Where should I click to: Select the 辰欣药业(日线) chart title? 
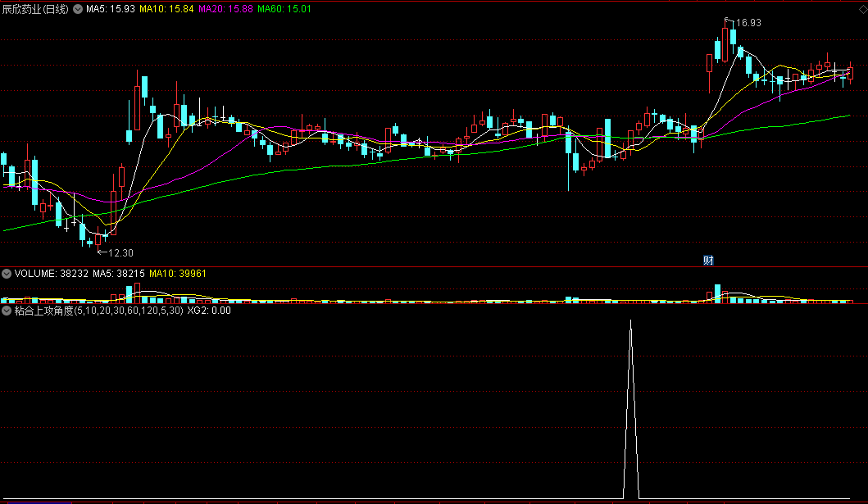(35, 9)
